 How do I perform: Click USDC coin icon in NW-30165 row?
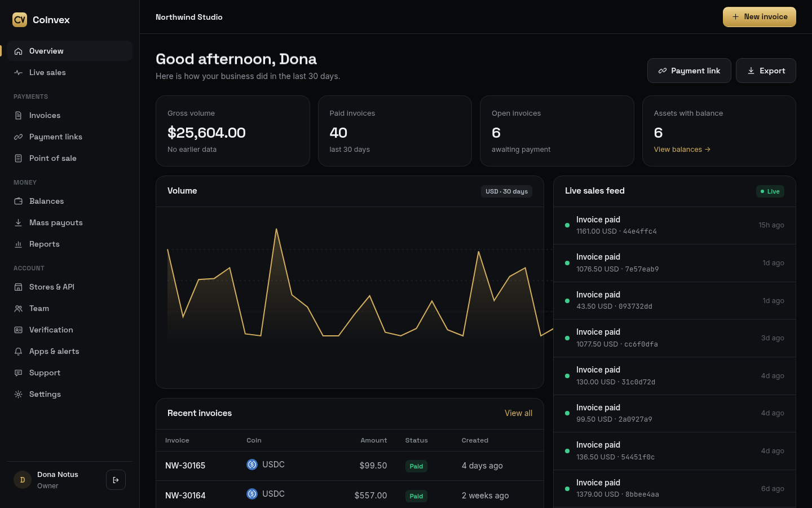[252, 465]
